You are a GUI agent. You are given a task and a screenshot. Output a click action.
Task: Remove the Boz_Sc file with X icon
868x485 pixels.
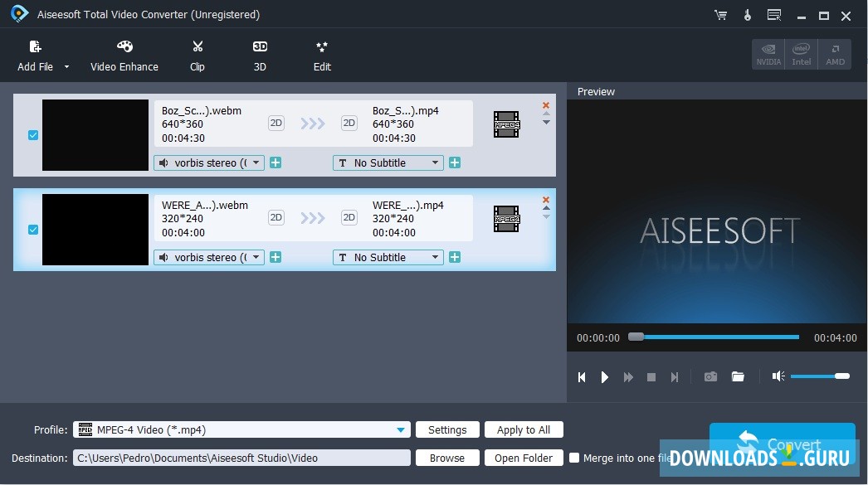pos(546,105)
